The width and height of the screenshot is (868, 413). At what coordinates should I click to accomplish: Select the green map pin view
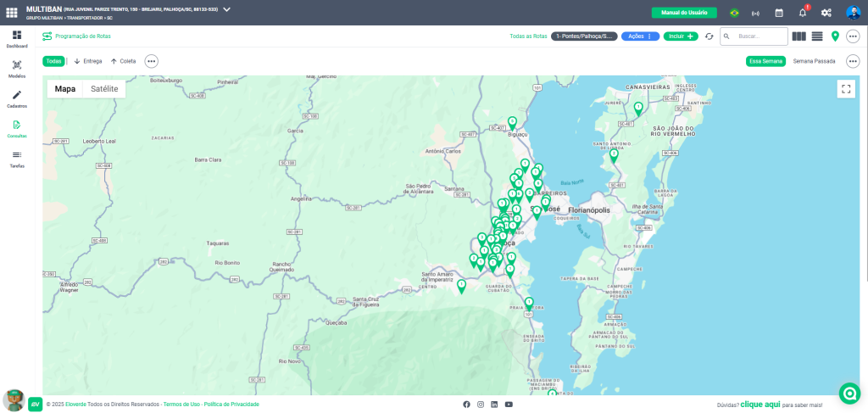coord(835,36)
